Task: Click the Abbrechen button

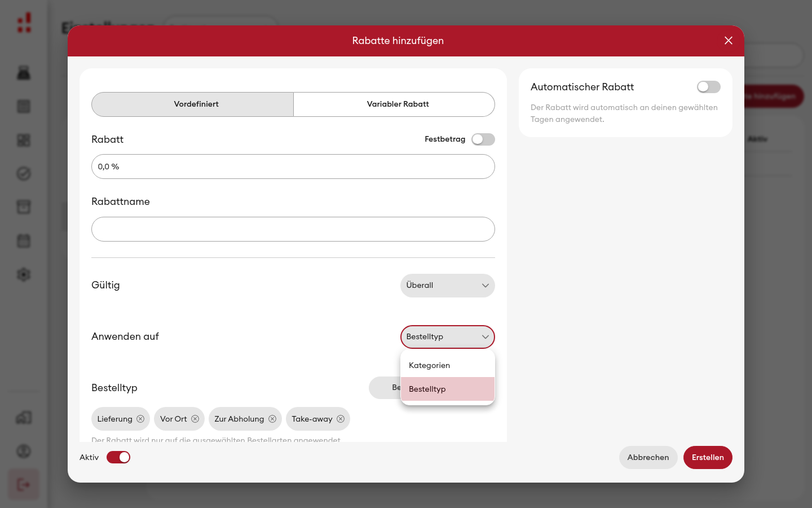Action: 648,457
